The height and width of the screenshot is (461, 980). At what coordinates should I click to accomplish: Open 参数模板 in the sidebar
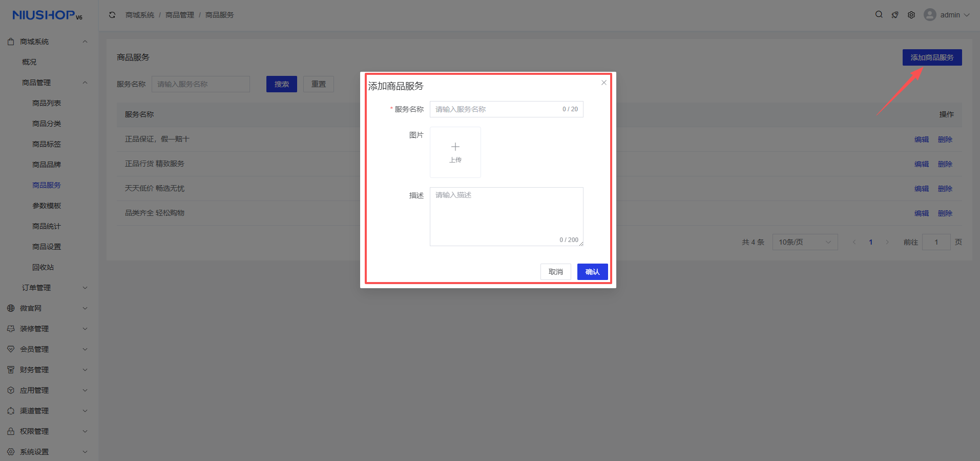pos(47,206)
